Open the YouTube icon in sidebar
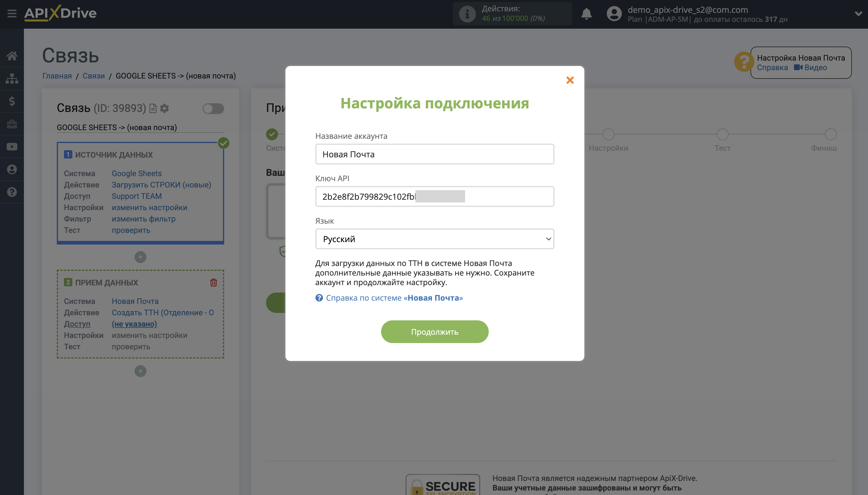Screen dimensions: 868x495 (x=12, y=147)
